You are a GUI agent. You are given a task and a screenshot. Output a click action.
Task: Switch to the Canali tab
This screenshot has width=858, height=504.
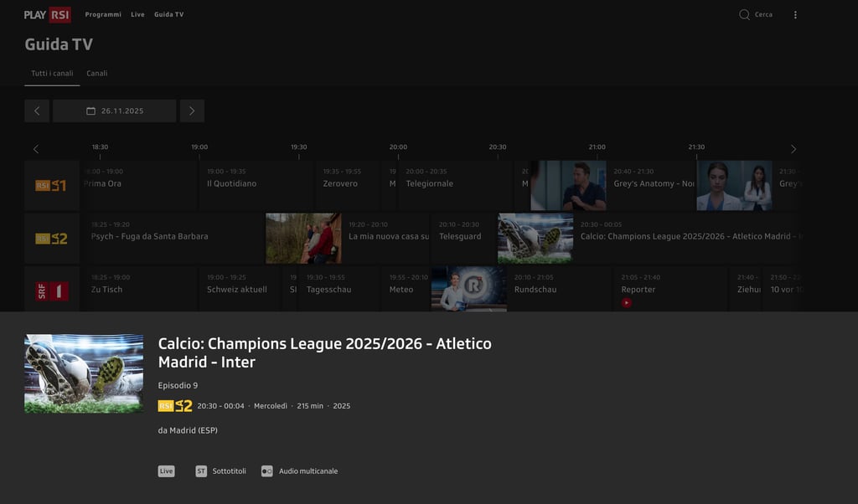(97, 73)
